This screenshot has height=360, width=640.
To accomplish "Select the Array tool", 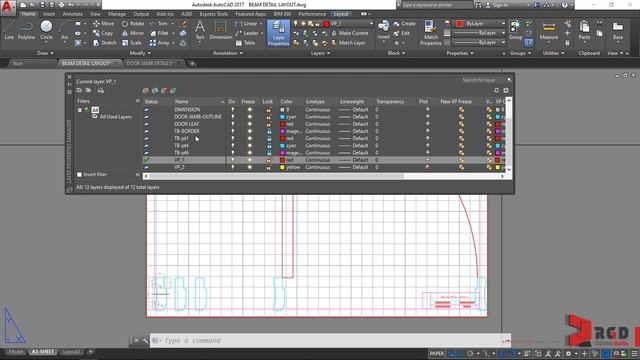I will [x=159, y=42].
